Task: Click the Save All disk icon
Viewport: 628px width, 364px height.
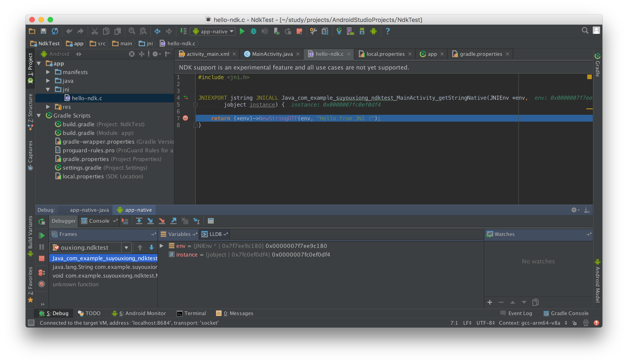Action: [43, 31]
